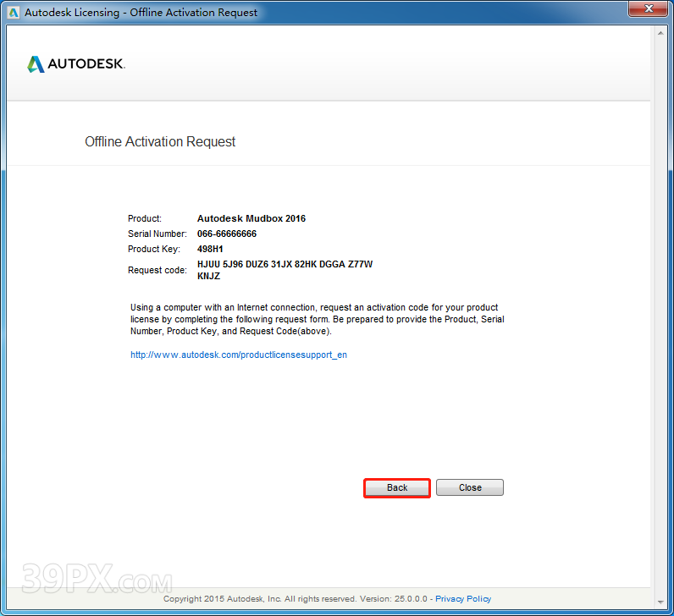Click the product key value 498H1

click(x=210, y=250)
